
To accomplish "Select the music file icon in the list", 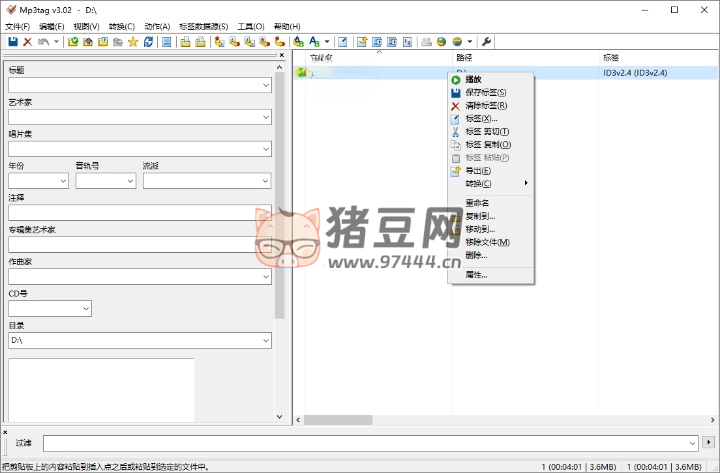I will [x=301, y=73].
